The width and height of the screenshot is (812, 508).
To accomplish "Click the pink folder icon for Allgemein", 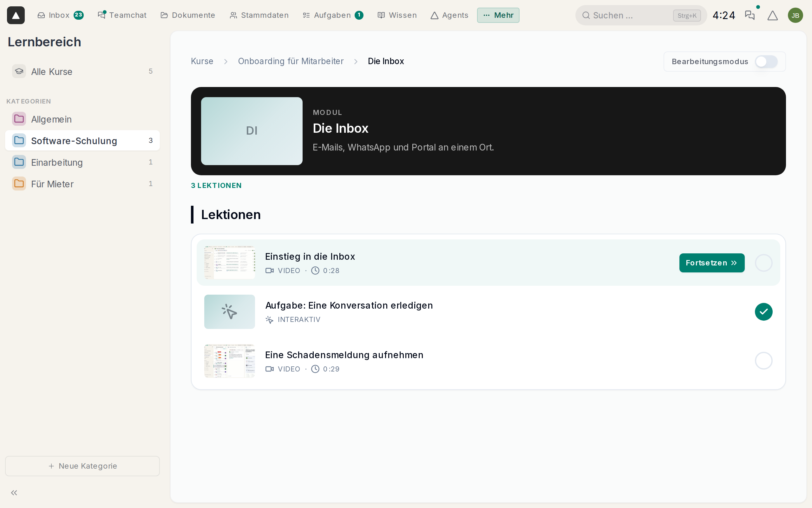I will tap(19, 119).
